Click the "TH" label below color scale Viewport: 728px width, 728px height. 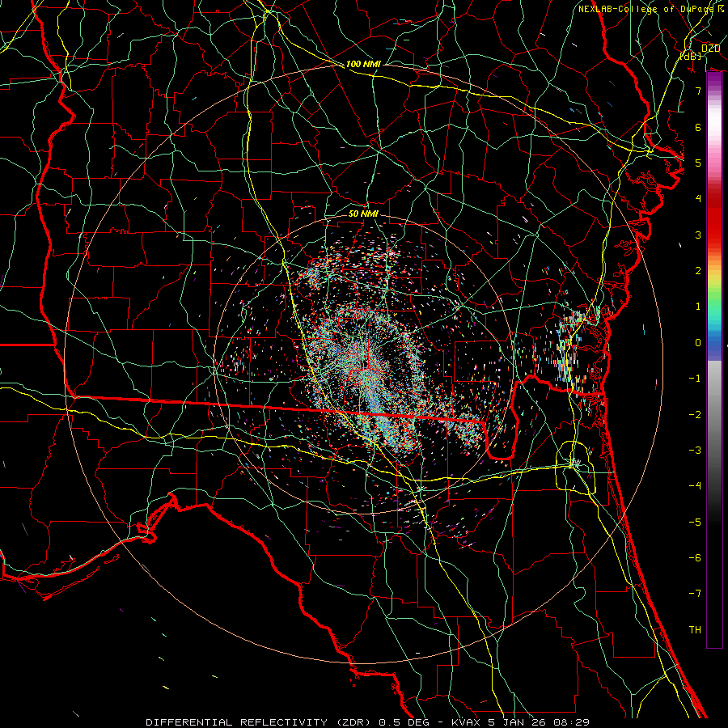click(x=695, y=630)
